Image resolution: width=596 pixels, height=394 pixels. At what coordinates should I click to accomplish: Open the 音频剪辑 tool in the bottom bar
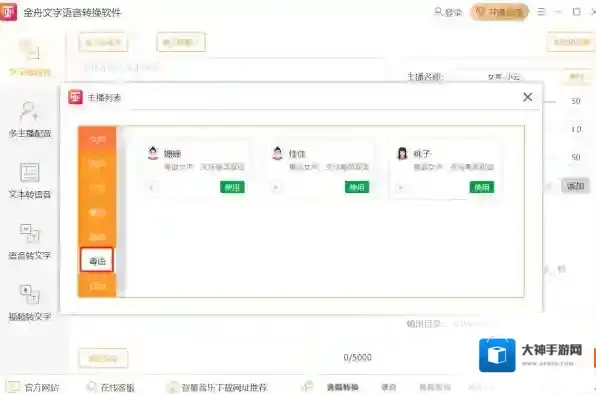pyautogui.click(x=435, y=387)
